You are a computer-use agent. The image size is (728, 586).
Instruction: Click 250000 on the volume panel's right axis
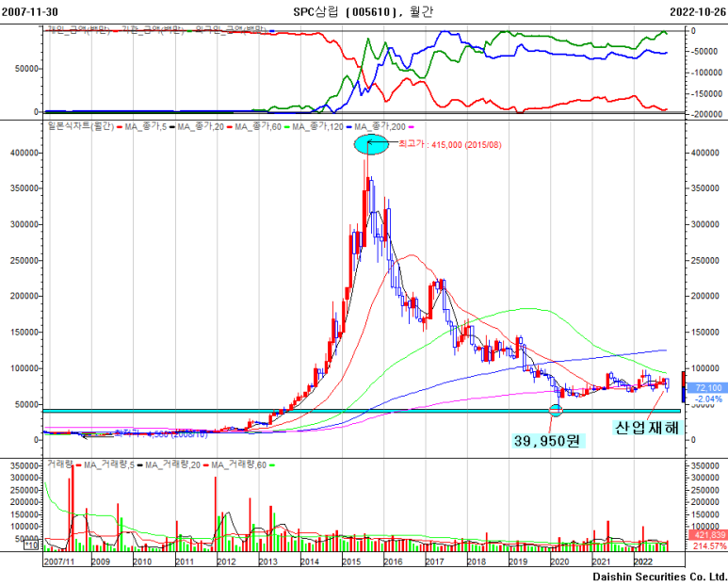704,490
